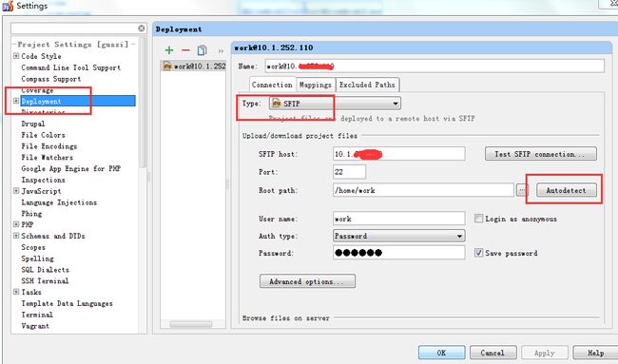Image resolution: width=618 pixels, height=364 pixels.
Task: Browse for root path with ellipsis button
Action: coord(522,190)
